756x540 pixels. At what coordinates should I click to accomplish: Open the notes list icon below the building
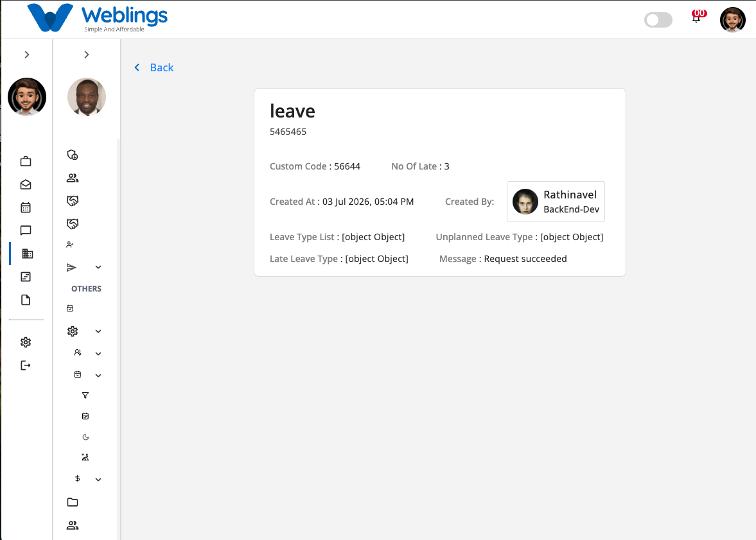pyautogui.click(x=26, y=277)
